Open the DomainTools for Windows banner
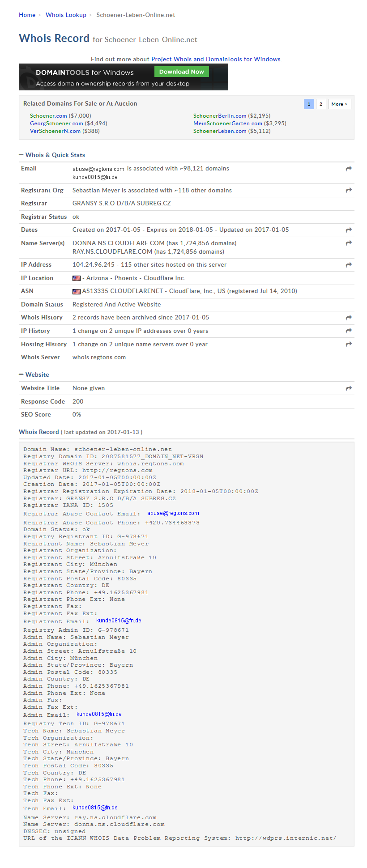Viewport: 367px width, 868px height. (x=124, y=77)
